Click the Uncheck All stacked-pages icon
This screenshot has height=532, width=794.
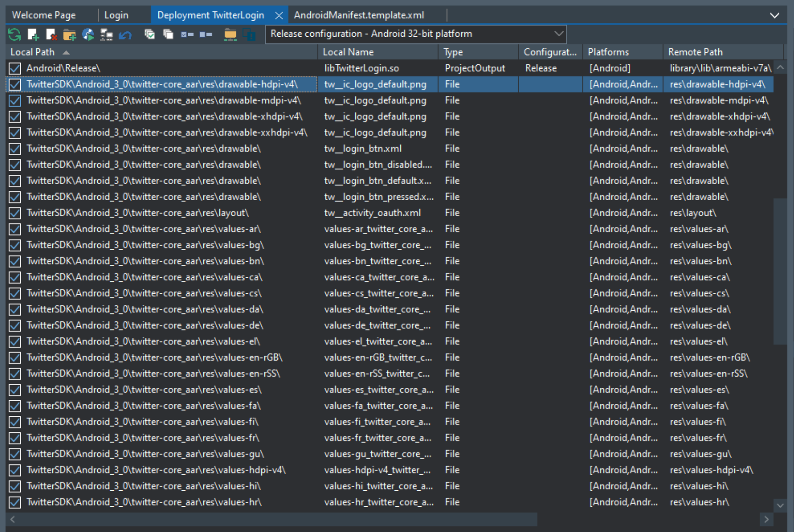pos(168,34)
